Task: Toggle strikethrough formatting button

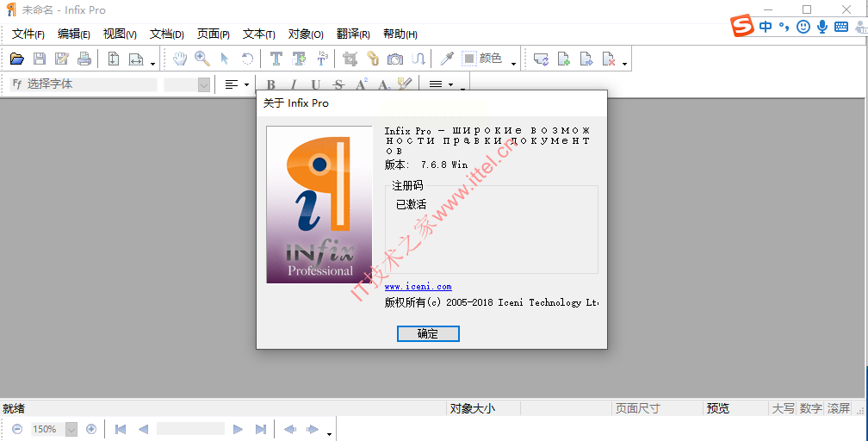Action: [338, 84]
